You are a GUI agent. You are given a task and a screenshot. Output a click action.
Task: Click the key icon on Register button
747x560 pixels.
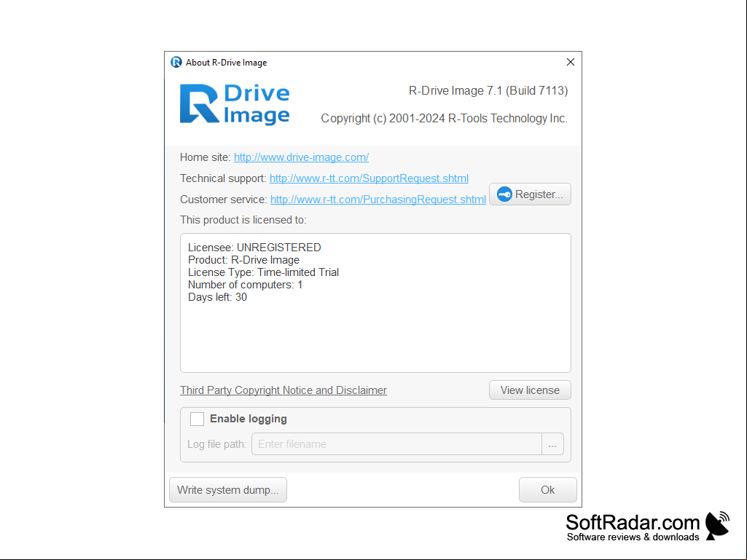click(504, 194)
